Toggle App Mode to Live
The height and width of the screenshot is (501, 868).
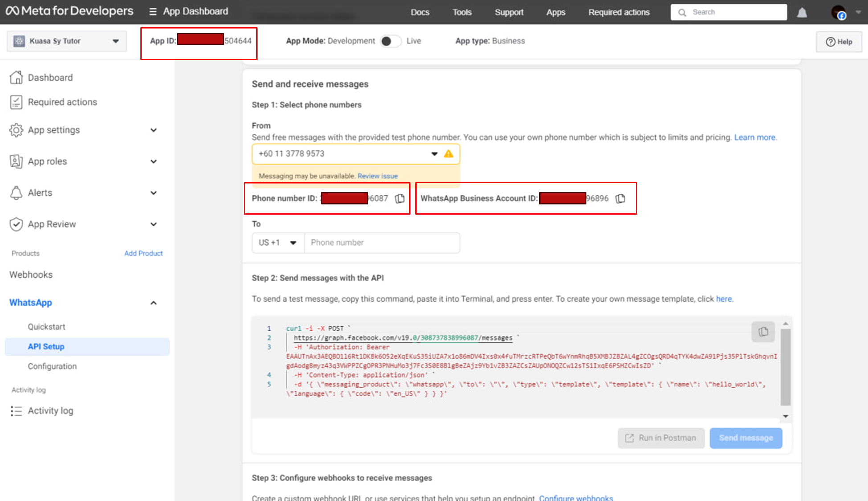[x=390, y=41]
